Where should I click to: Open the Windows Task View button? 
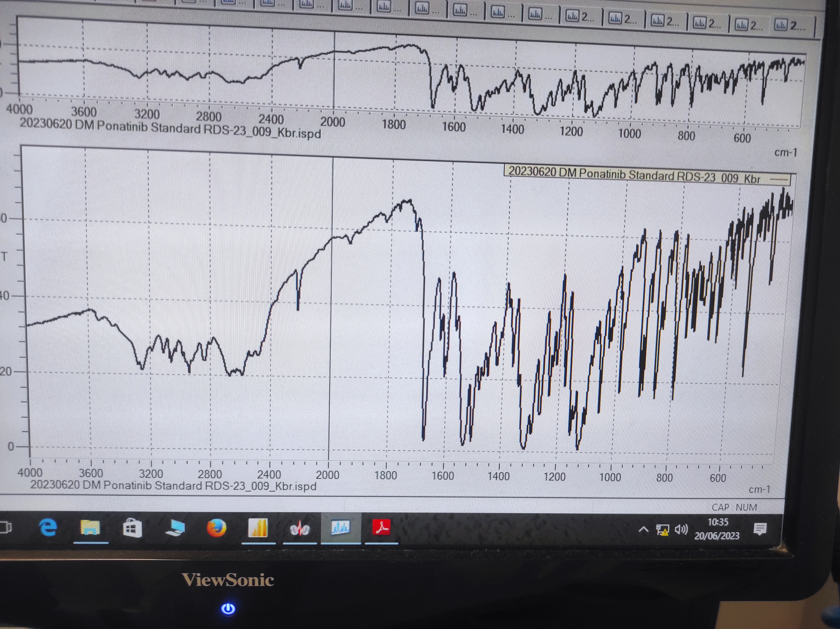click(x=5, y=528)
